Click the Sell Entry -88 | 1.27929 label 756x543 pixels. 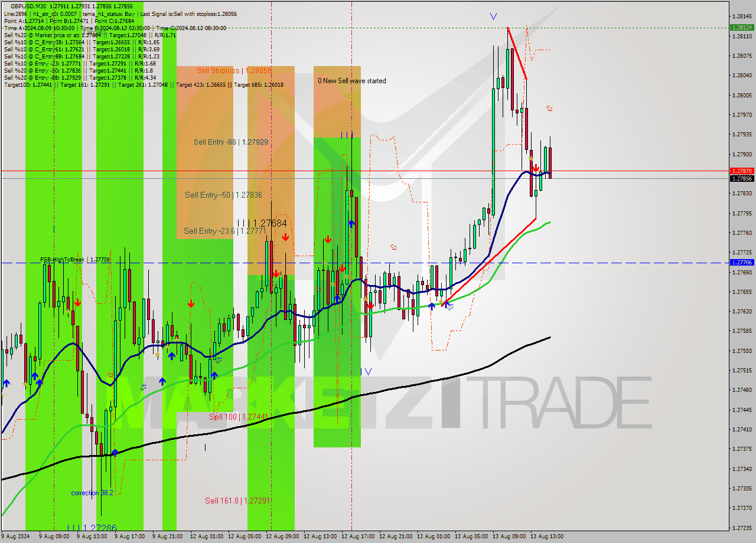pos(231,142)
